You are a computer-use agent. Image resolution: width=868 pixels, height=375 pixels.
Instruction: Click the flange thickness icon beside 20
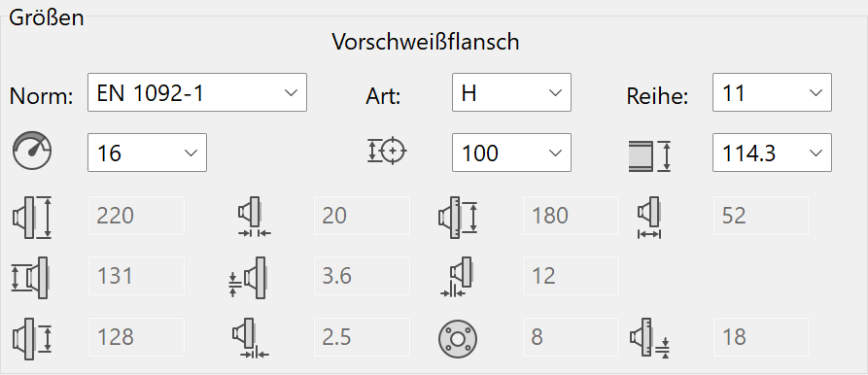[254, 217]
